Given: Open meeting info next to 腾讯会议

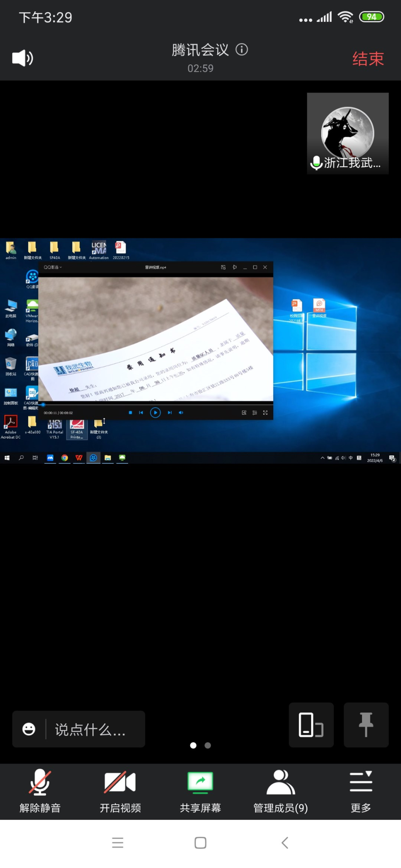Looking at the screenshot, I should (x=242, y=50).
